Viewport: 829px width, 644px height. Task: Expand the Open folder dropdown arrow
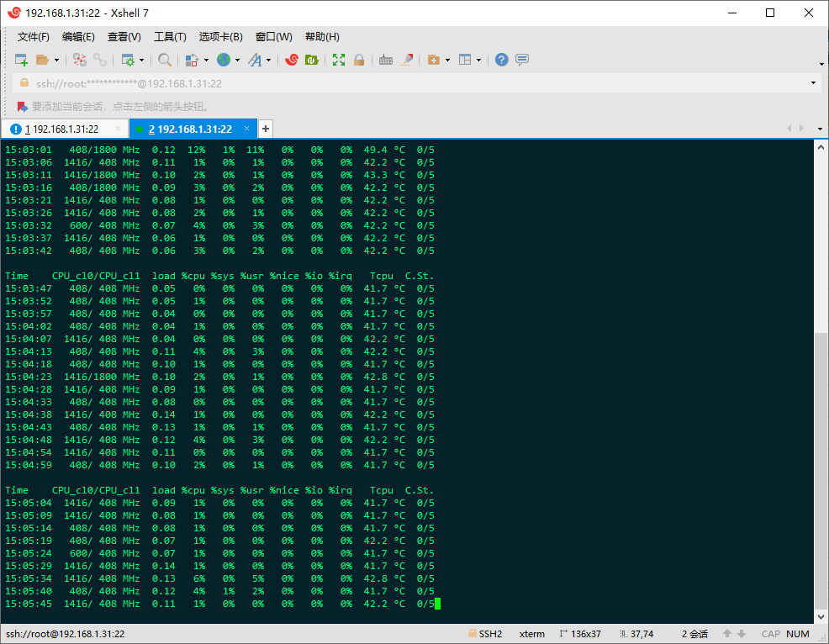coord(56,61)
